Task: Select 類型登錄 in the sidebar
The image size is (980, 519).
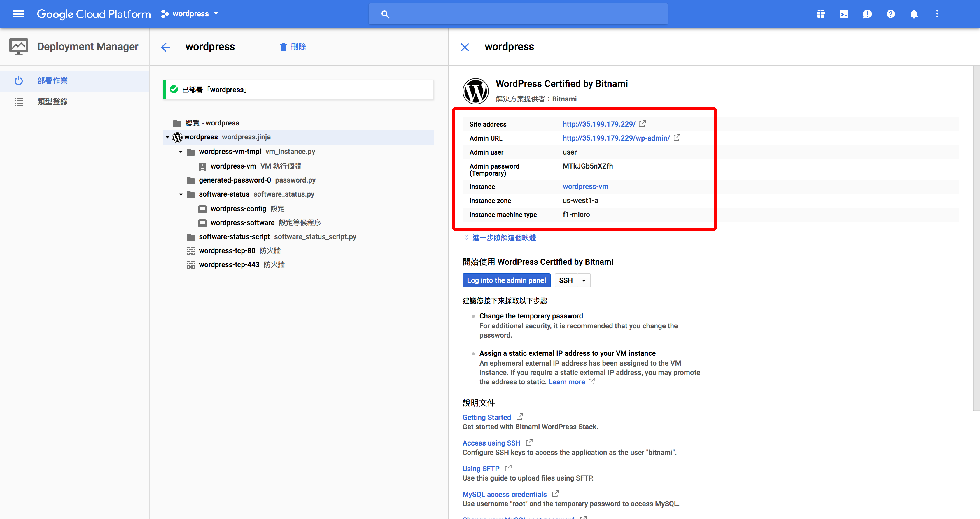Action: [x=52, y=101]
